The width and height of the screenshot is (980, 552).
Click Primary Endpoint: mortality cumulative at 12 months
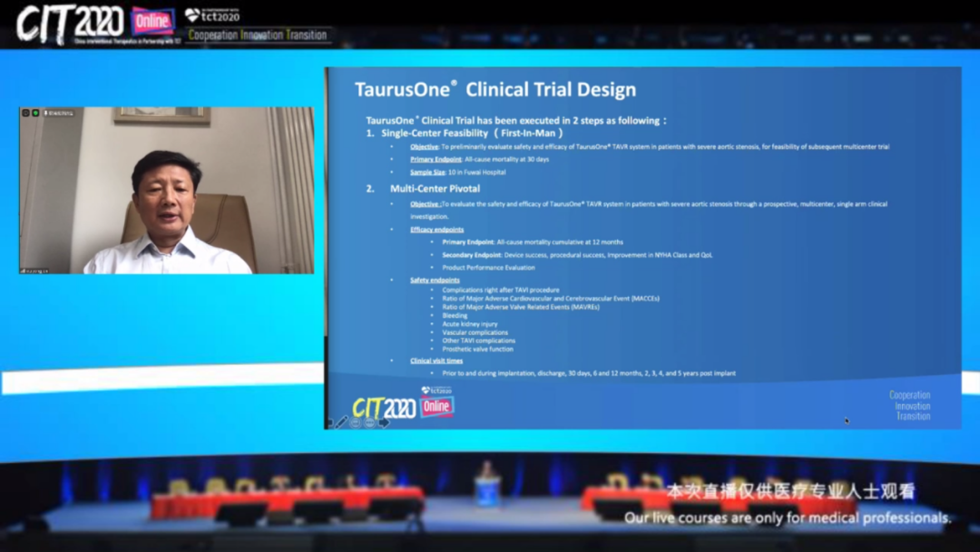[533, 241]
